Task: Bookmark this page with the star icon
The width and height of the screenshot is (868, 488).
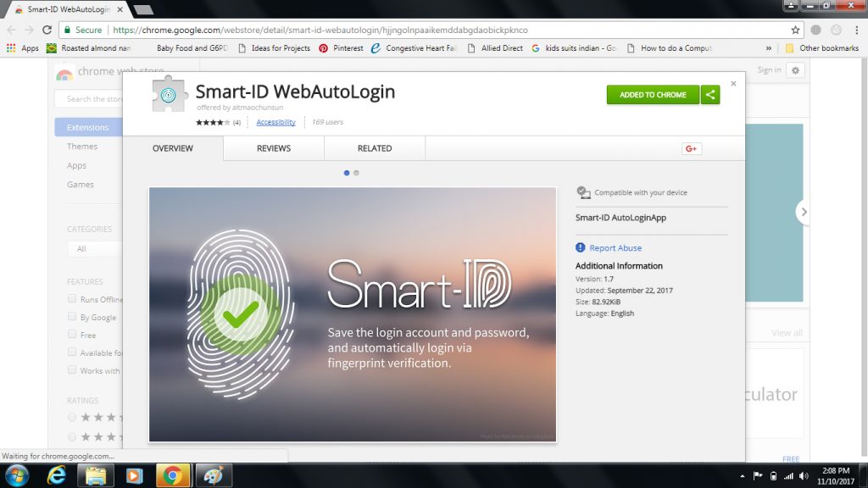Action: pos(795,30)
